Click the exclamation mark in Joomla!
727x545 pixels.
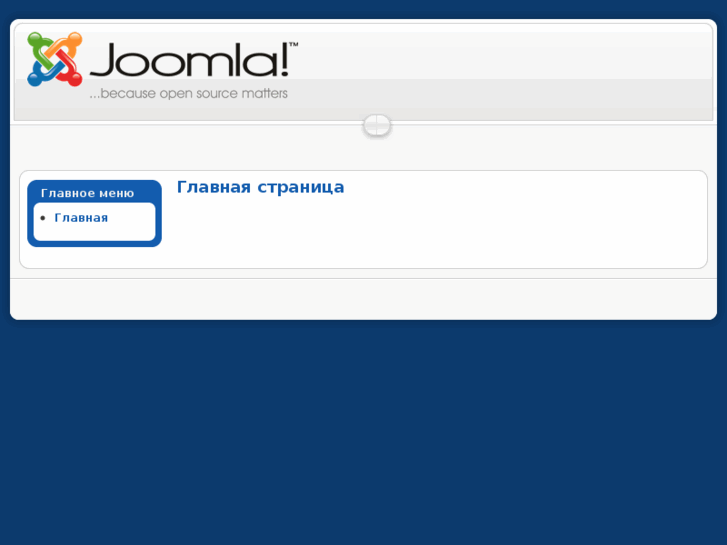284,59
